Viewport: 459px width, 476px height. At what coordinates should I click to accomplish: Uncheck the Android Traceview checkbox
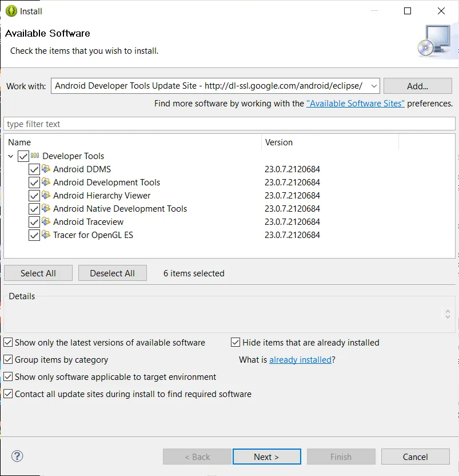(34, 222)
